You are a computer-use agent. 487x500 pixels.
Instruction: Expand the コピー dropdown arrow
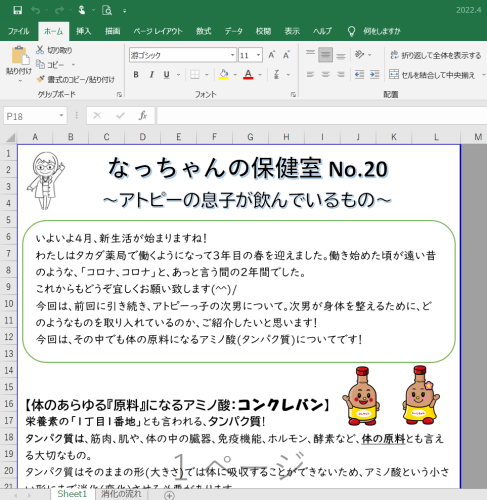tap(73, 65)
